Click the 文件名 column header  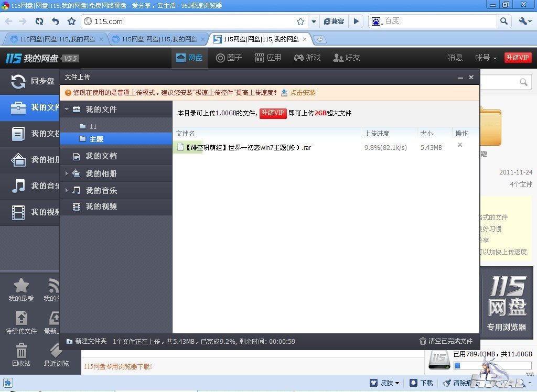(x=185, y=134)
